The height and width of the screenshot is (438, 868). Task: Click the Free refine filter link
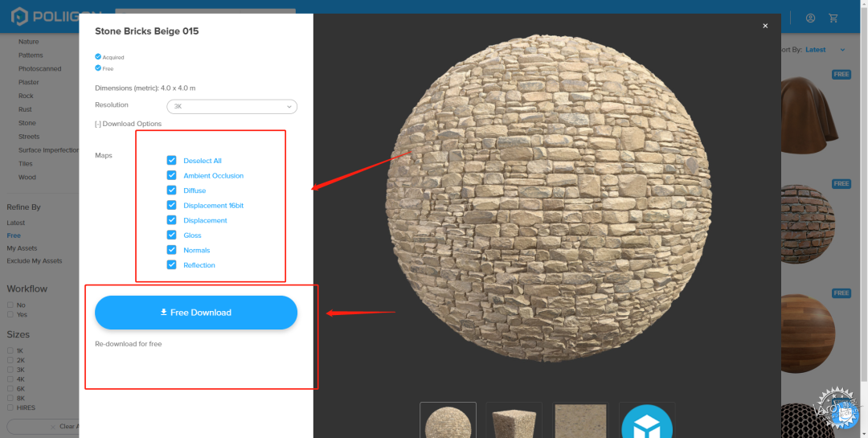tap(14, 235)
